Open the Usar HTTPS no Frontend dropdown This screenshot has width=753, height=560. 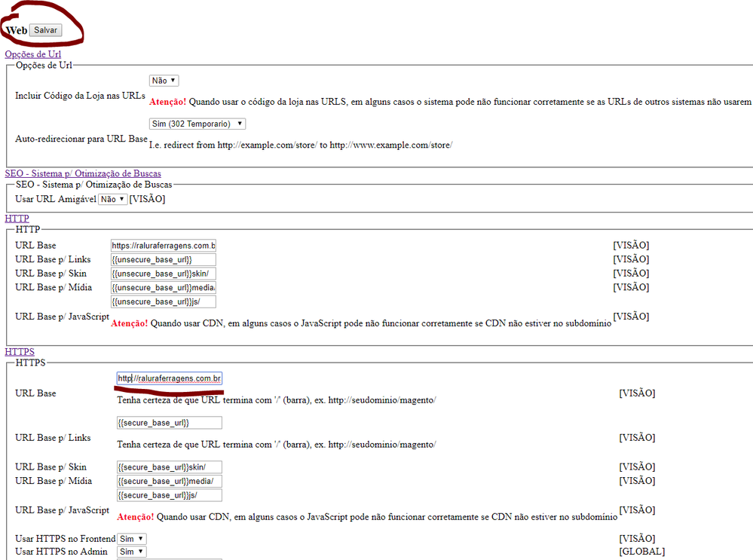pyautogui.click(x=131, y=539)
